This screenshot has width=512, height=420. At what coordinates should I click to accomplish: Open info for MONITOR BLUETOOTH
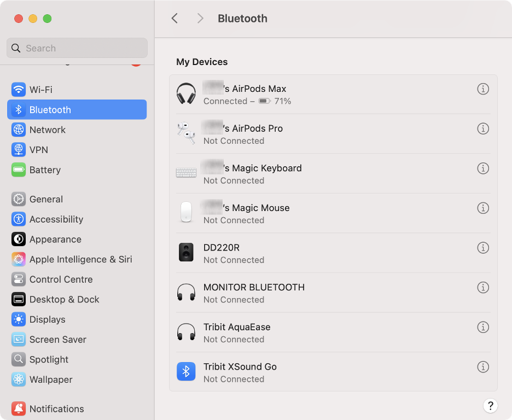point(483,288)
